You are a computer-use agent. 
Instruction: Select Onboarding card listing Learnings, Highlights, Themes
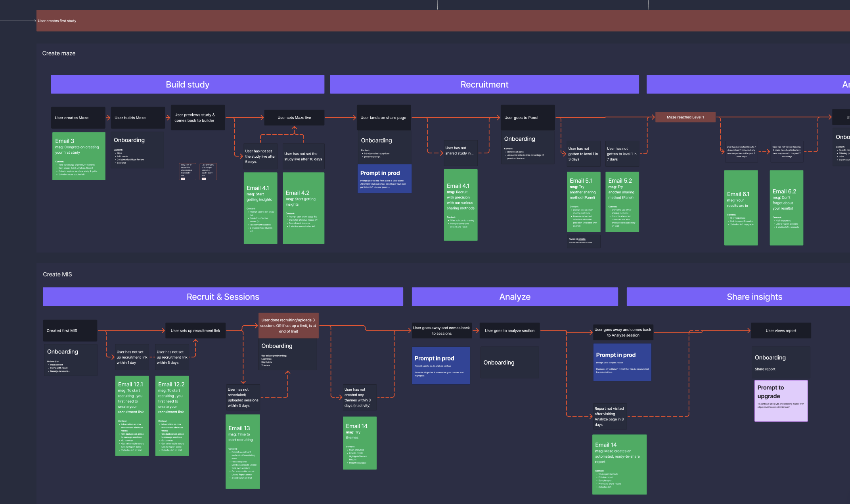pyautogui.click(x=288, y=354)
